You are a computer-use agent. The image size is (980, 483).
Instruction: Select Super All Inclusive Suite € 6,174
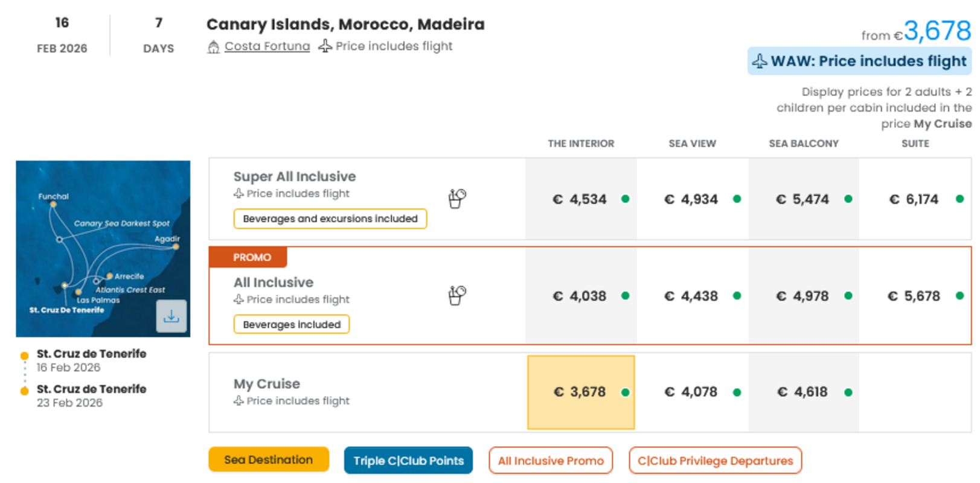[x=915, y=199]
